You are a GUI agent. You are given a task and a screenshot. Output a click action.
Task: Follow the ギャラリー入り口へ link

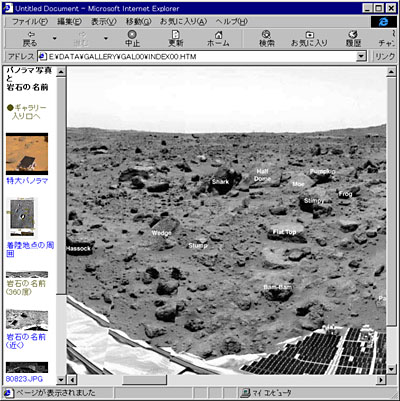(x=27, y=112)
